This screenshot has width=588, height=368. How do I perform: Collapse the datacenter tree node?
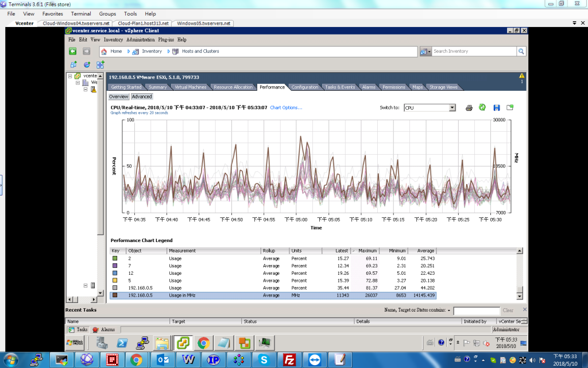coord(78,83)
